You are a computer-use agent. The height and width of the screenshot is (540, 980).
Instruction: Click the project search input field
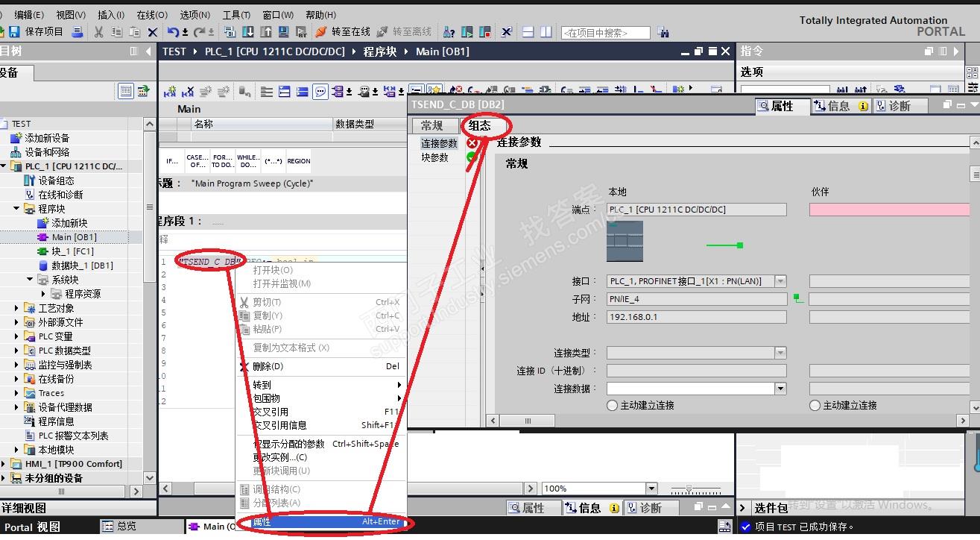pyautogui.click(x=605, y=33)
